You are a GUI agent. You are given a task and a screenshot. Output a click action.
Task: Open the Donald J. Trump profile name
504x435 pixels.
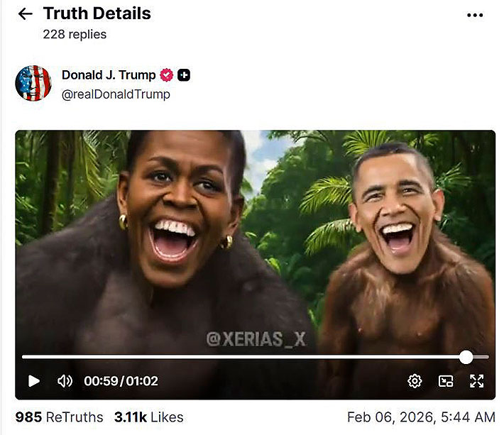click(x=109, y=75)
